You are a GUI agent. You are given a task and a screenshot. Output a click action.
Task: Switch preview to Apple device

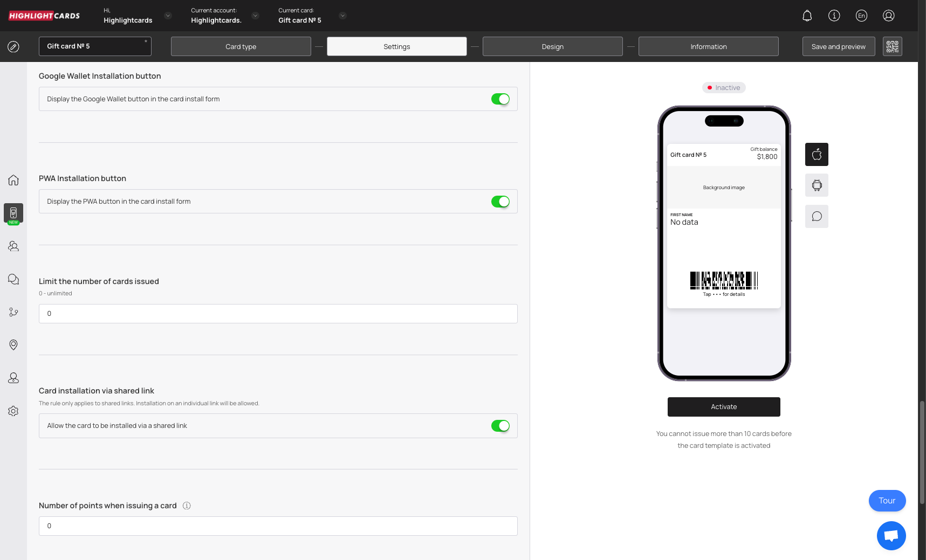pos(817,155)
